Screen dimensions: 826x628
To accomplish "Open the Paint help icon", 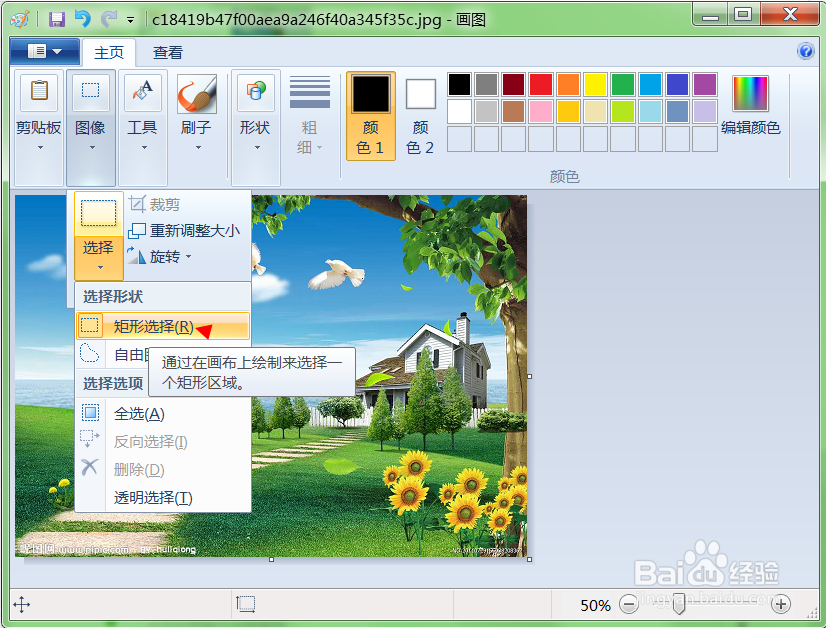I will pyautogui.click(x=805, y=51).
